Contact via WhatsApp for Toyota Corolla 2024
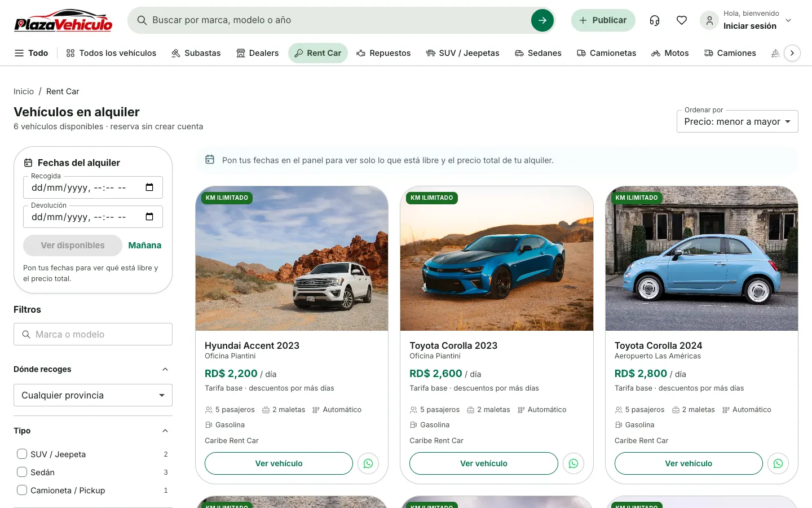This screenshot has height=508, width=812. (778, 463)
